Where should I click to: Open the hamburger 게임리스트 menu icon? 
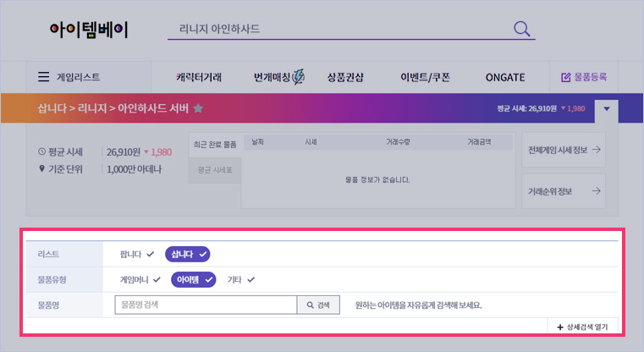[43, 77]
